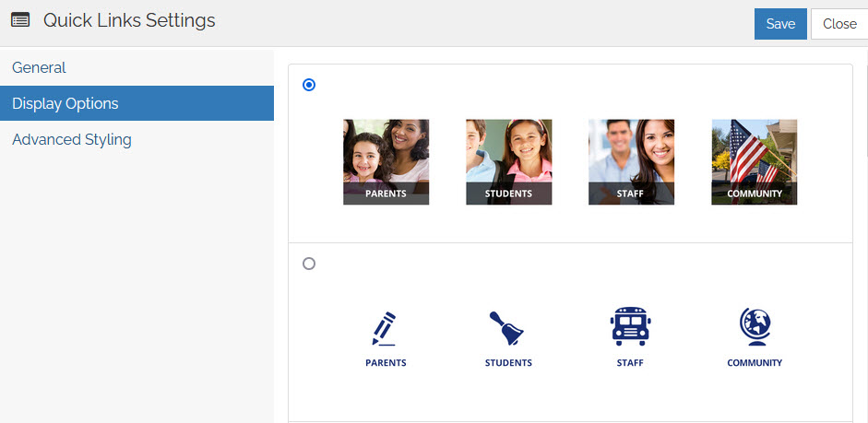Click the Parents photo thumbnail
The image size is (868, 423).
[386, 161]
